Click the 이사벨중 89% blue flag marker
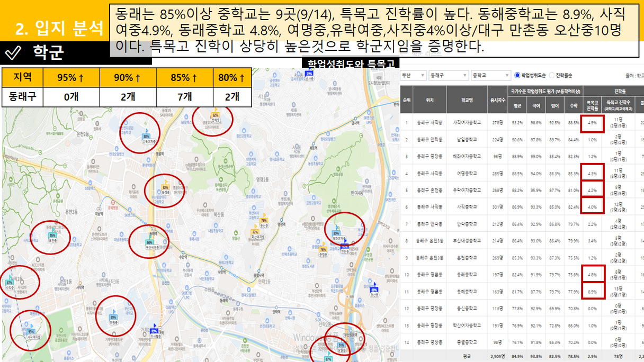The width and height of the screenshot is (644, 362). click(156, 332)
